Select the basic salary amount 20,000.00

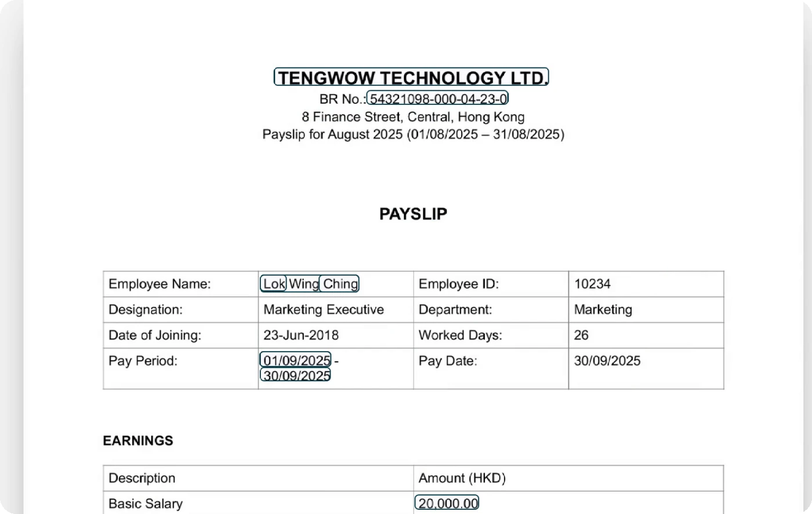click(x=447, y=503)
